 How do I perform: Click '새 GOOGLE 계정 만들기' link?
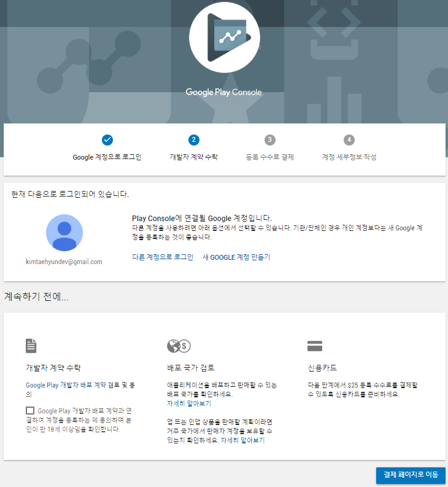(x=236, y=257)
